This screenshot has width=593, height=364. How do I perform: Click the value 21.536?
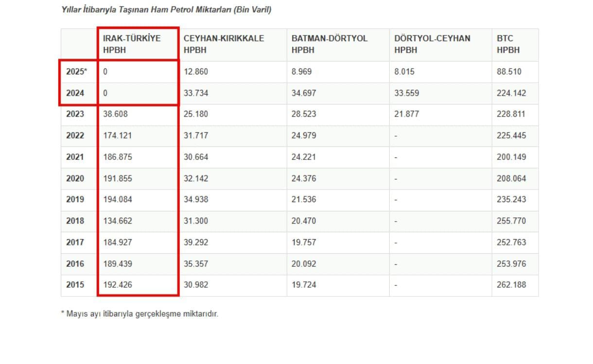[304, 199]
